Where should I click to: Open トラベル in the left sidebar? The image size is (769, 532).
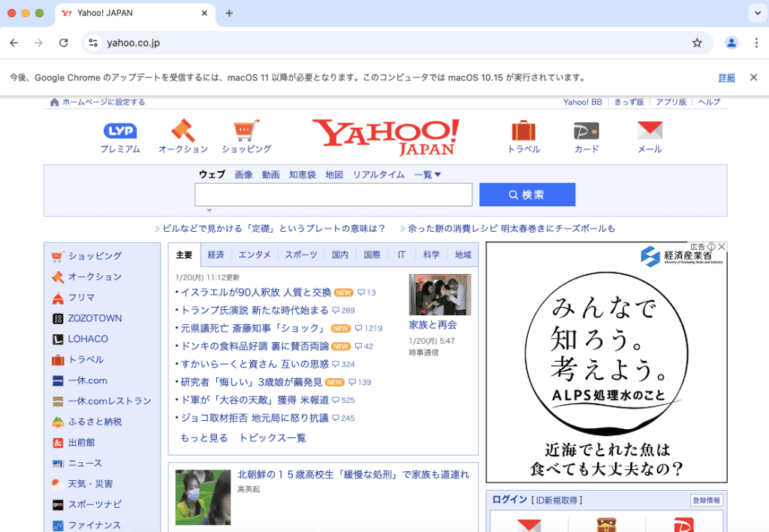(86, 359)
